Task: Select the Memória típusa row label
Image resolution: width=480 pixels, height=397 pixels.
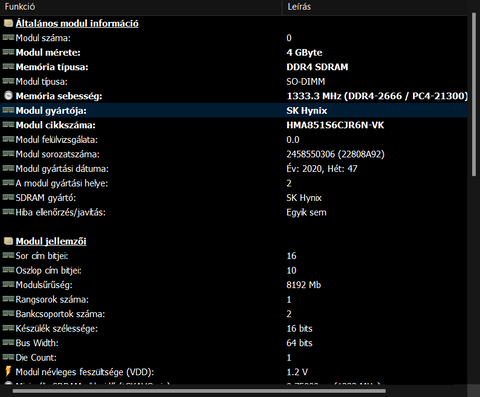Action: [x=52, y=67]
